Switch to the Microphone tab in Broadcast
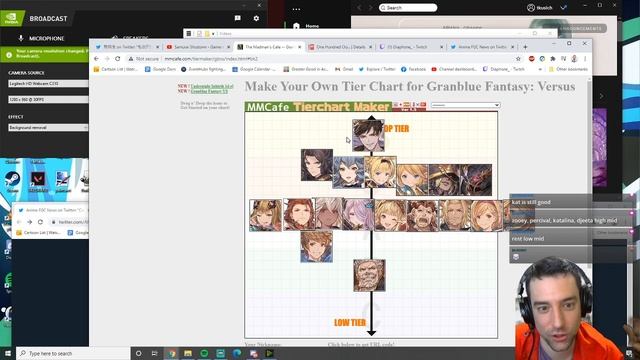The image size is (640, 360). pos(42,38)
